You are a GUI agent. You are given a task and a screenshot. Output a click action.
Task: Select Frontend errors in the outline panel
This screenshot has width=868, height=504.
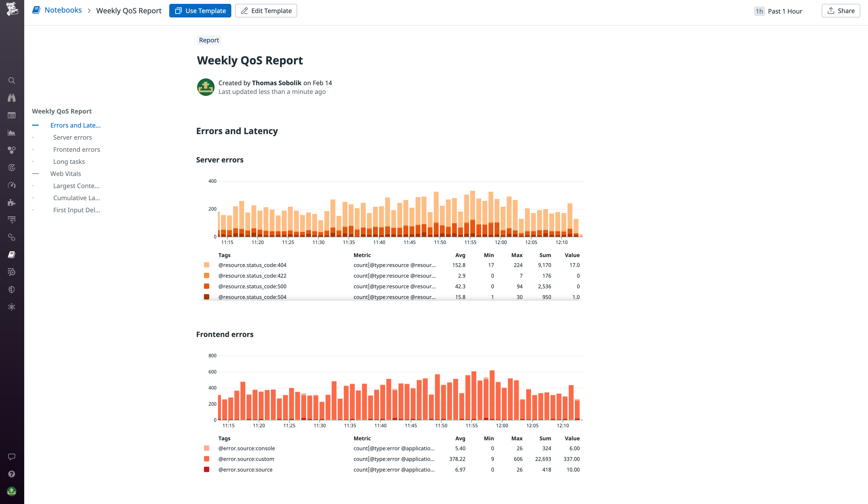pyautogui.click(x=77, y=149)
